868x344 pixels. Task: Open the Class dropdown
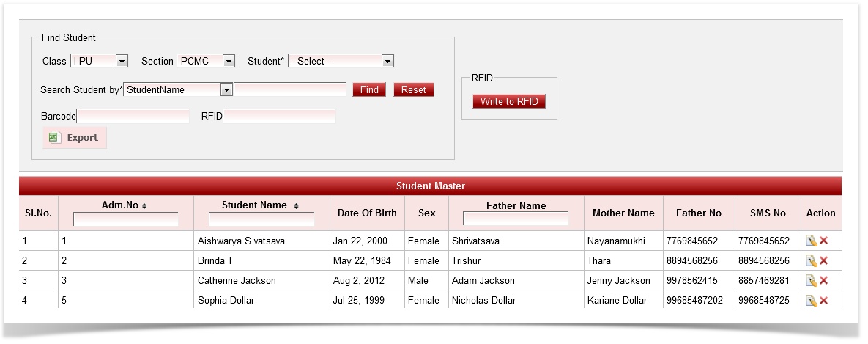[x=122, y=62]
